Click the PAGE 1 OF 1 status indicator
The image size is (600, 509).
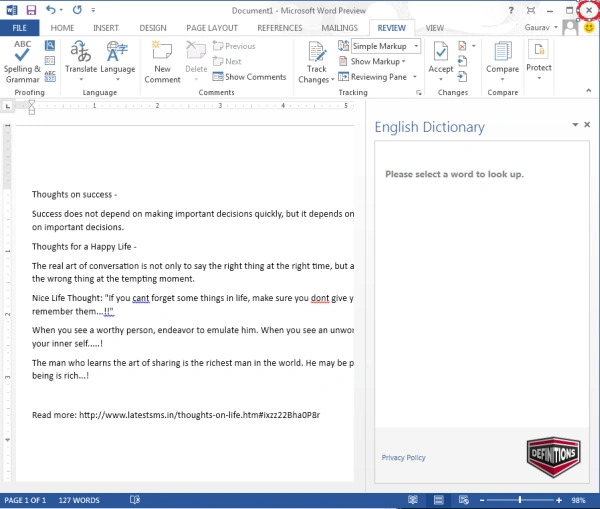[25, 500]
